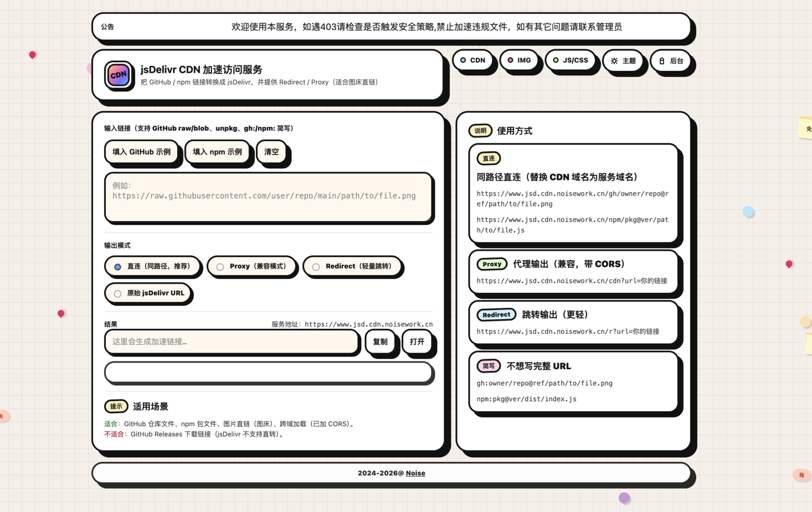This screenshot has width=812, height=512.
Task: Click the empty output box below result
Action: (269, 372)
